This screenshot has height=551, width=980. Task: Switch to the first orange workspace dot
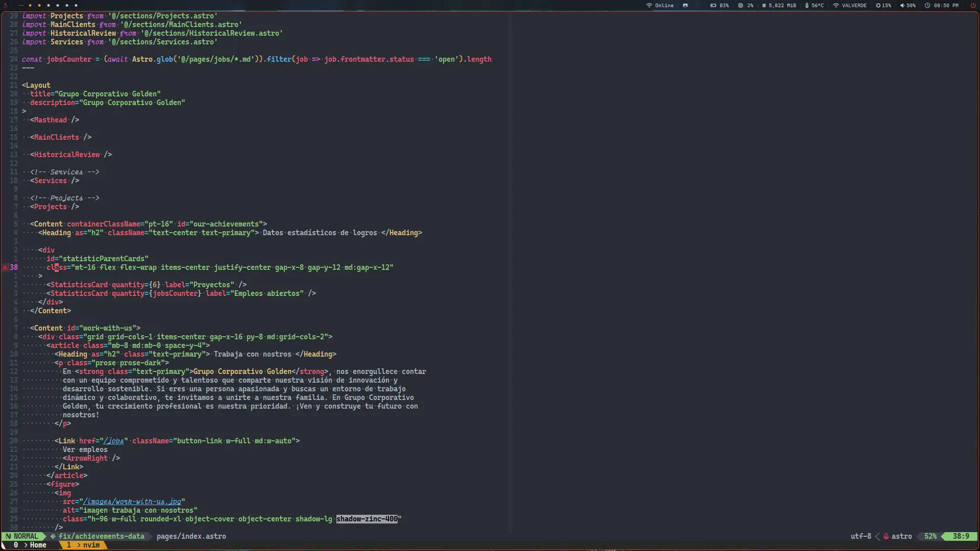click(x=30, y=5)
